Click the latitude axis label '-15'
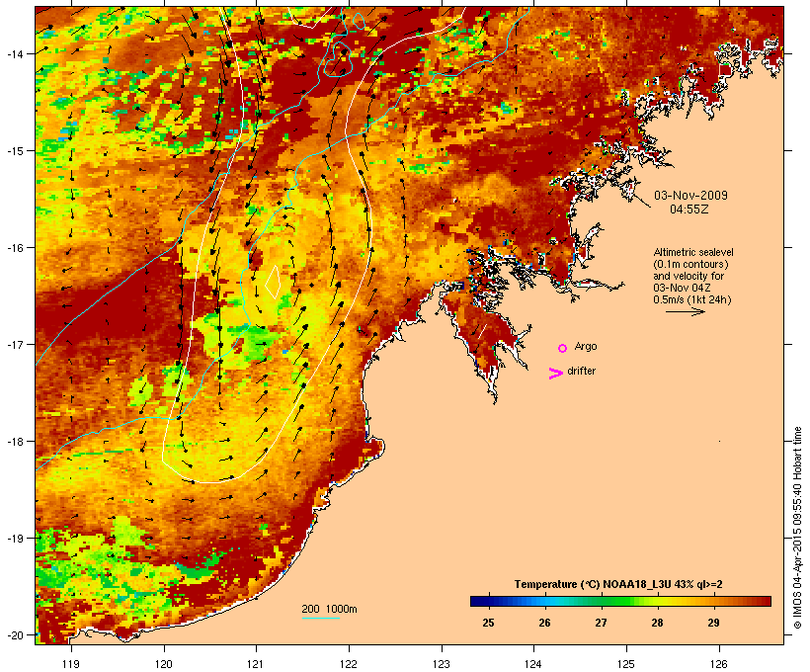Screen dimensions: 810x672 [14, 151]
